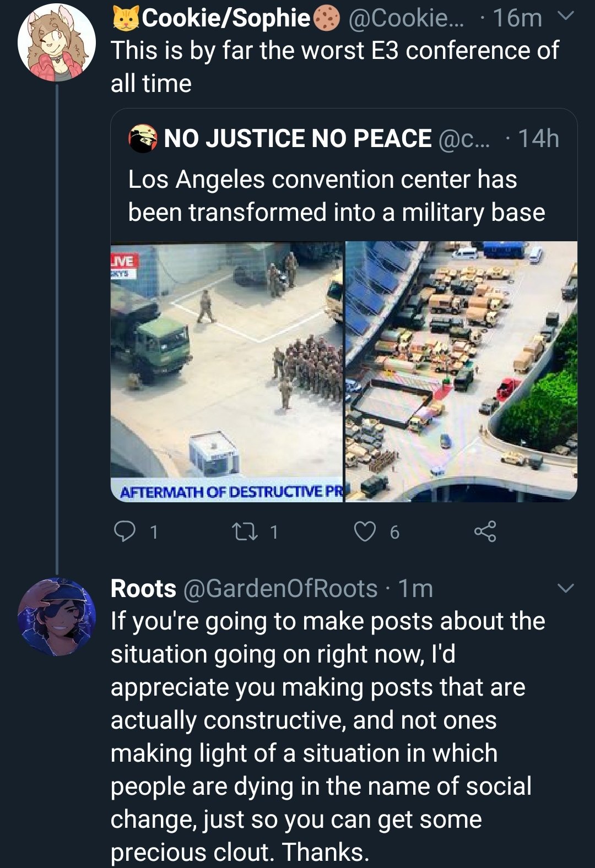This screenshot has width=595, height=868.
Task: Expand the options chevron on Cookie/Sophie's tweet
Action: coord(566,17)
